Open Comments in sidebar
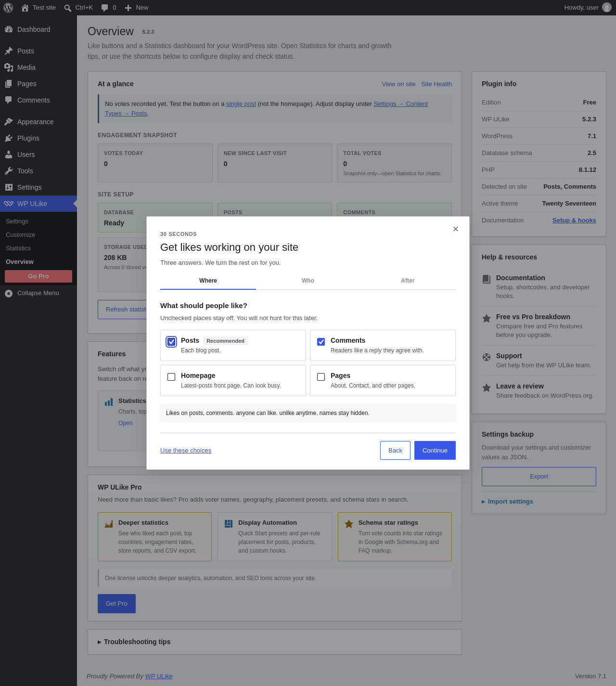This screenshot has width=616, height=686. pos(38,100)
